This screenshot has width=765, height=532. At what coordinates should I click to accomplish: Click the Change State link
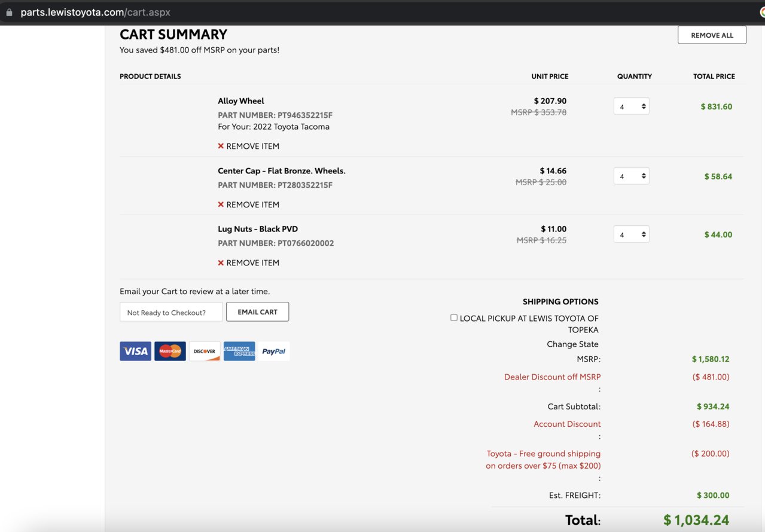pos(572,344)
